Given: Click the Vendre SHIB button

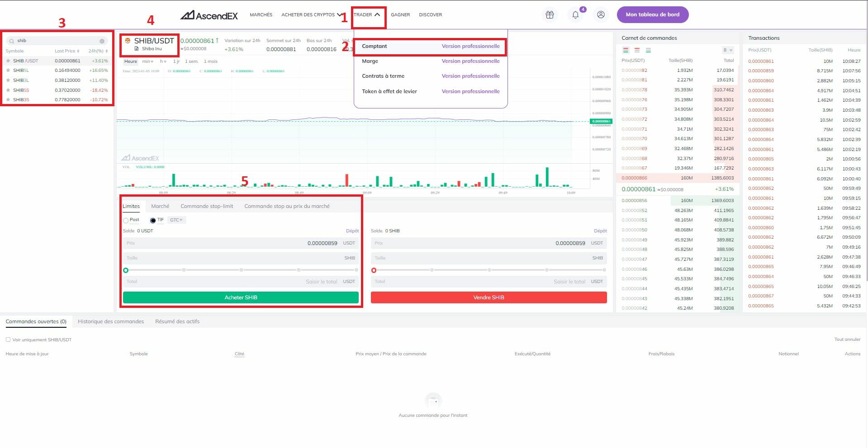Looking at the screenshot, I should [489, 297].
